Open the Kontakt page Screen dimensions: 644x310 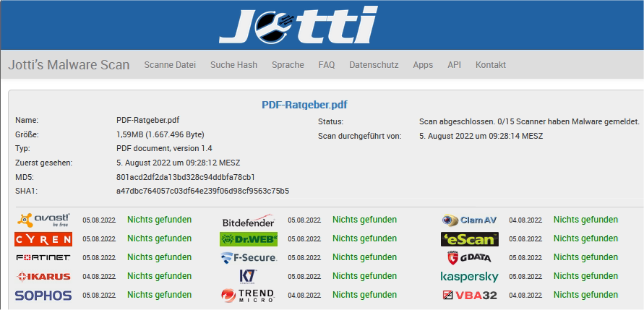pyautogui.click(x=491, y=65)
